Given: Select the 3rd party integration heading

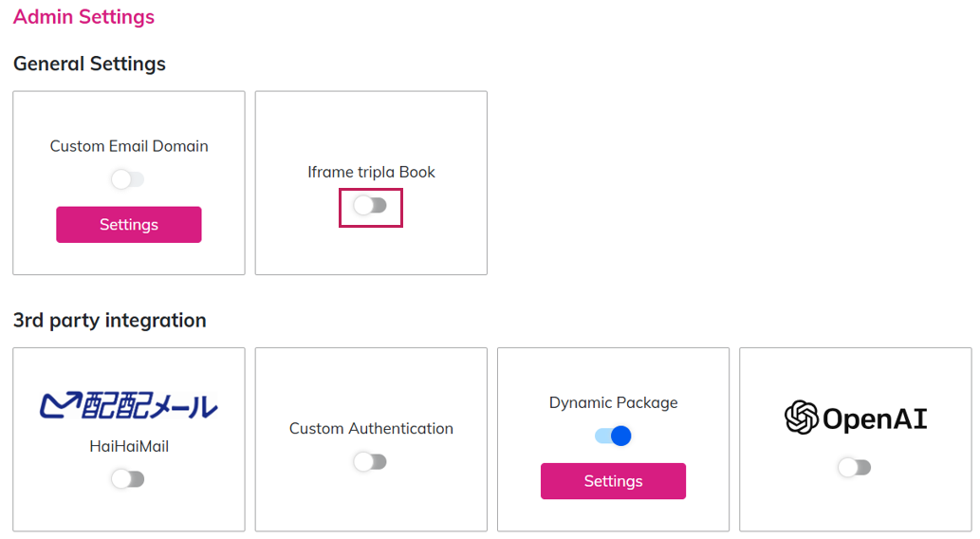Looking at the screenshot, I should pyautogui.click(x=109, y=320).
